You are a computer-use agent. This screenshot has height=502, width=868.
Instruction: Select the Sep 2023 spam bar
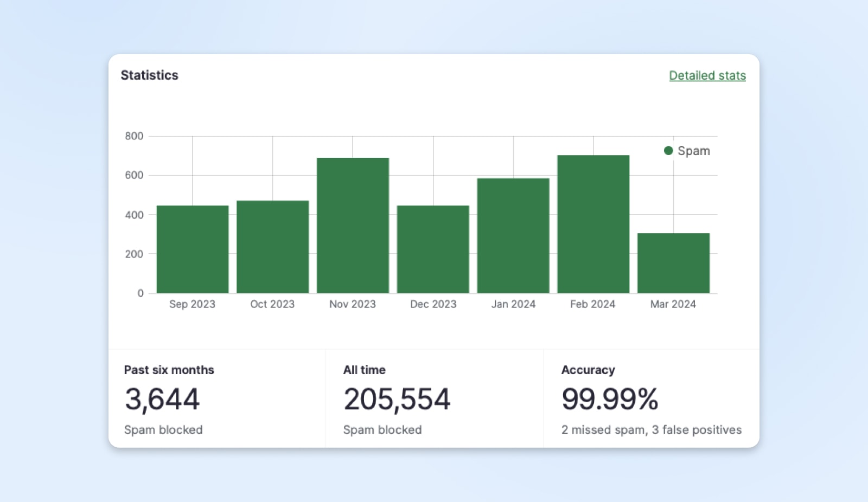pyautogui.click(x=193, y=249)
